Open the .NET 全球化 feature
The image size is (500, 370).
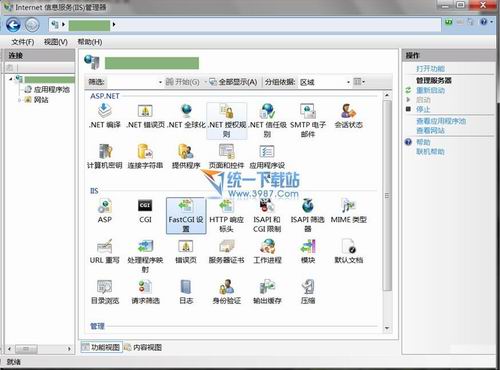click(186, 116)
